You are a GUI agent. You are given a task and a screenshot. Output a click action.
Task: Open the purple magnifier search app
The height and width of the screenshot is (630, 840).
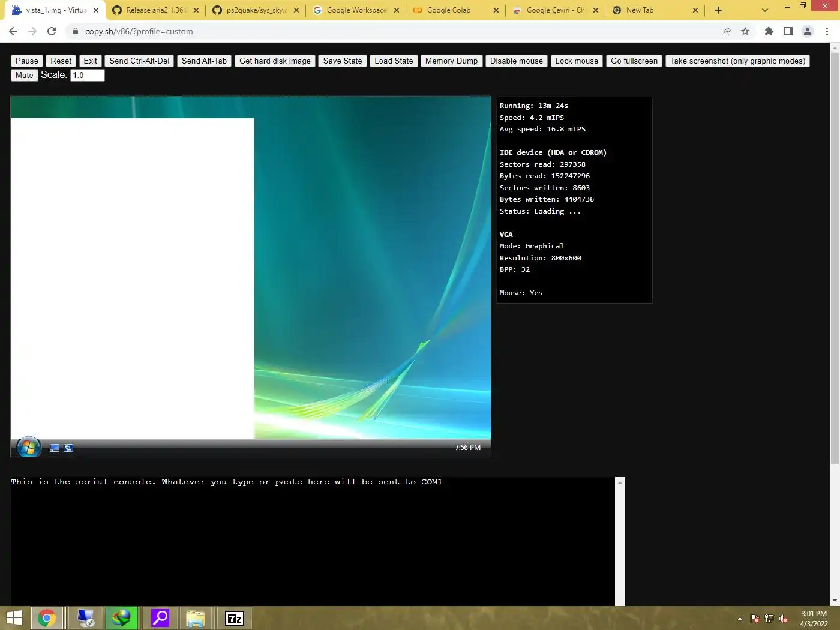click(160, 618)
